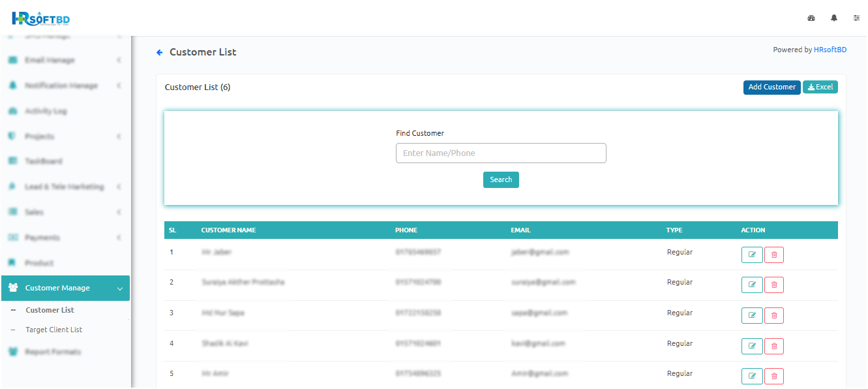Open the dashboard gauge icon in header

click(x=811, y=18)
